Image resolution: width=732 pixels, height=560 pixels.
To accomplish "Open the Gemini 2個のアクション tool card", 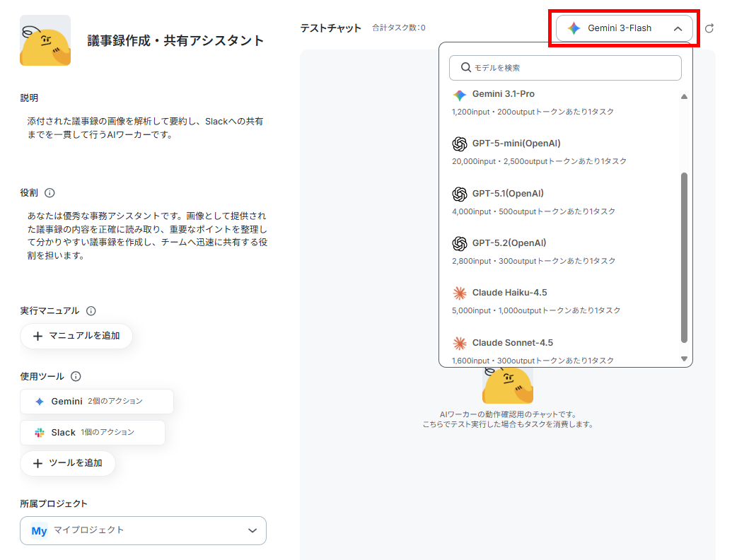I will coord(97,402).
